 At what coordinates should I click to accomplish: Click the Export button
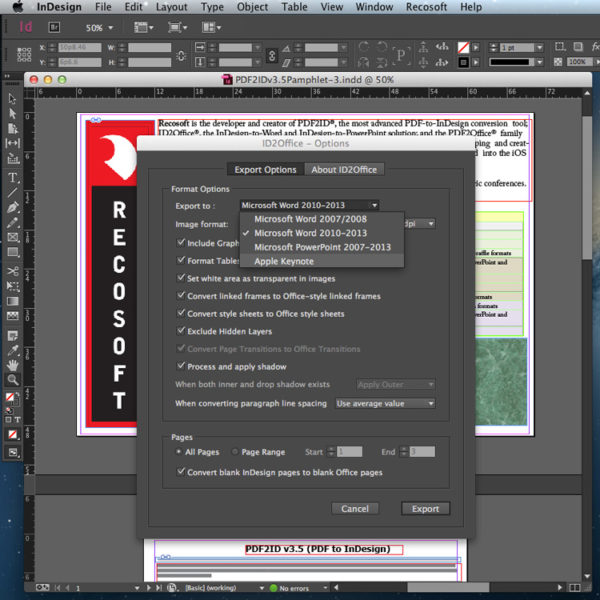(425, 508)
